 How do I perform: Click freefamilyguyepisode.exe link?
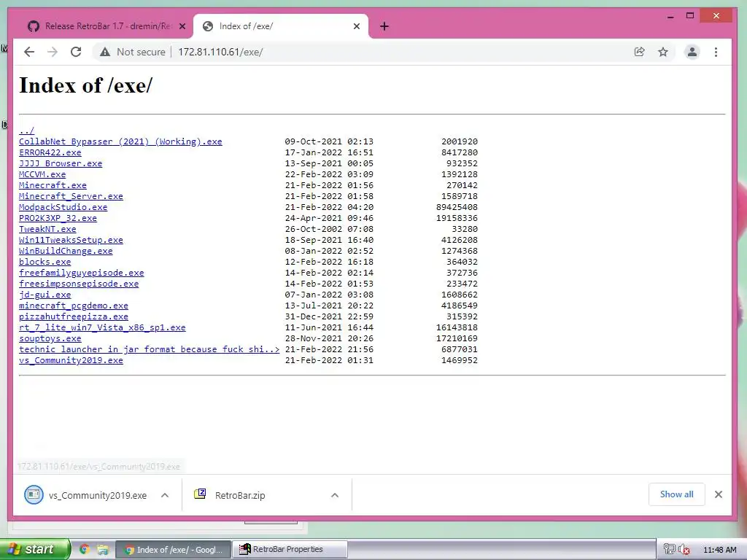coord(82,273)
